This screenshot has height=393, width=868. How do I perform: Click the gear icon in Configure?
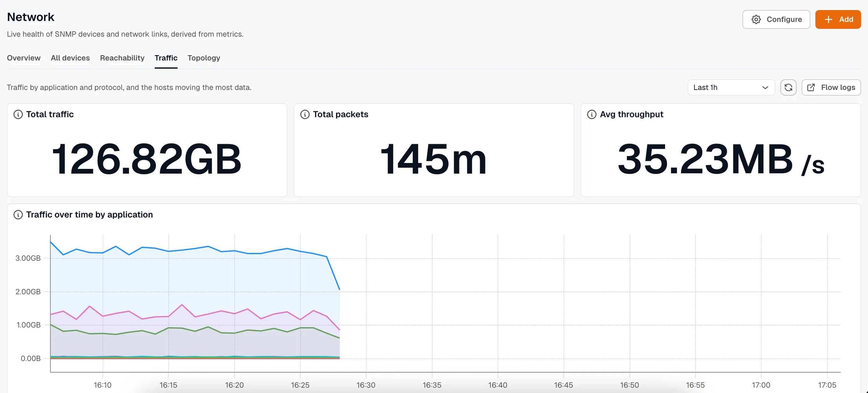[x=756, y=19]
